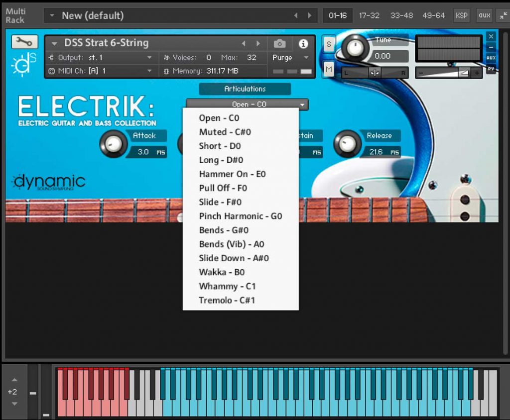
Task: Click the Attack knob
Action: (x=113, y=144)
